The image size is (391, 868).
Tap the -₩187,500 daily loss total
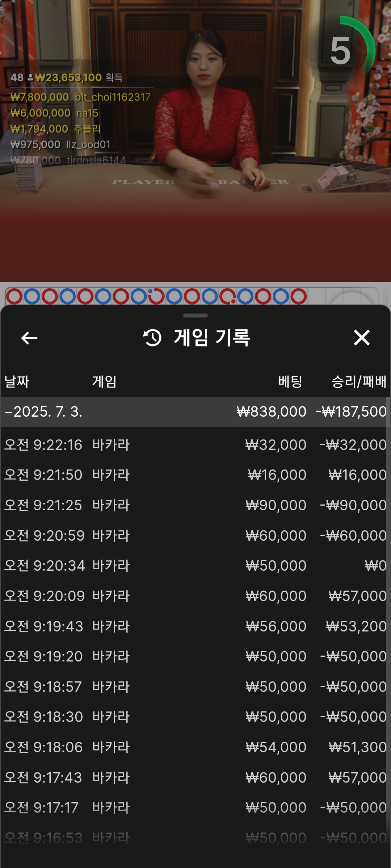point(351,412)
